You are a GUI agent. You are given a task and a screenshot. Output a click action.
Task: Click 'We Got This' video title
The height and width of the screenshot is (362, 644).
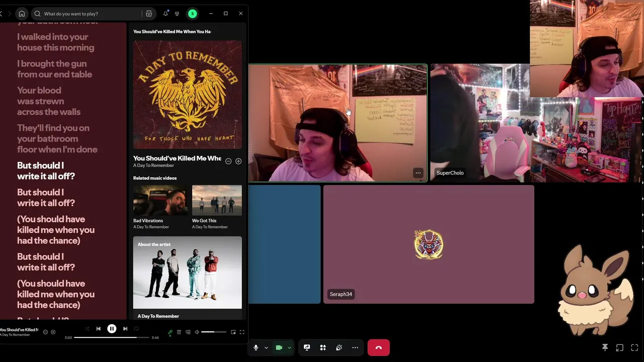[x=204, y=221]
